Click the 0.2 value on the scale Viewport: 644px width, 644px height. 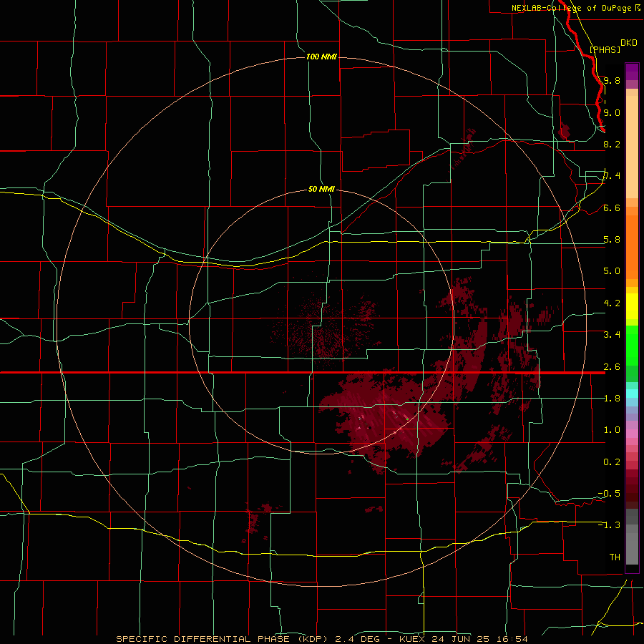(x=612, y=462)
